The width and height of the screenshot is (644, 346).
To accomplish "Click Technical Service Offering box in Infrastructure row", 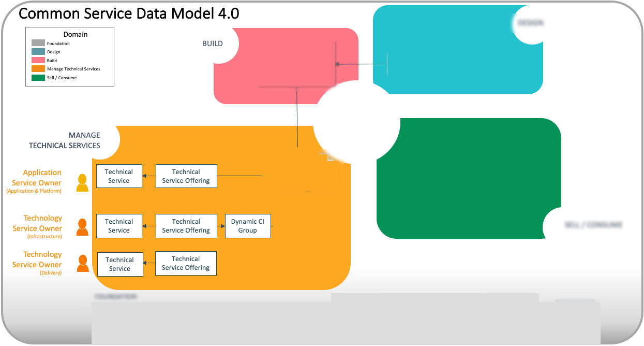I will [186, 226].
